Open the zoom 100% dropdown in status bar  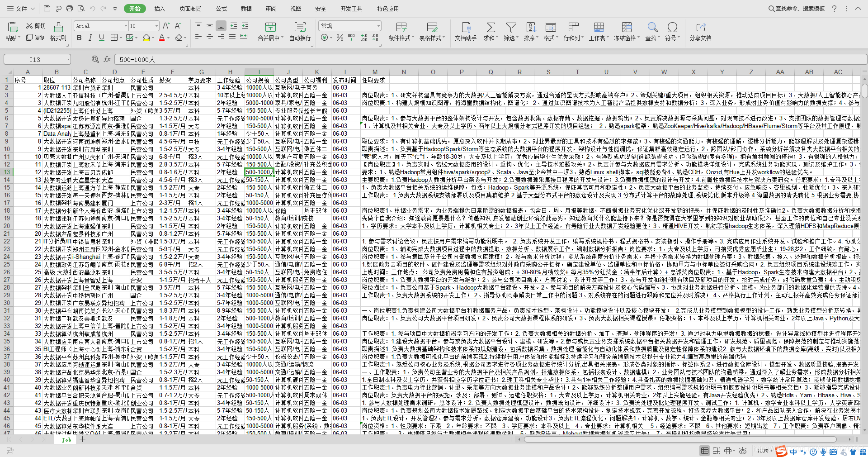(x=771, y=451)
